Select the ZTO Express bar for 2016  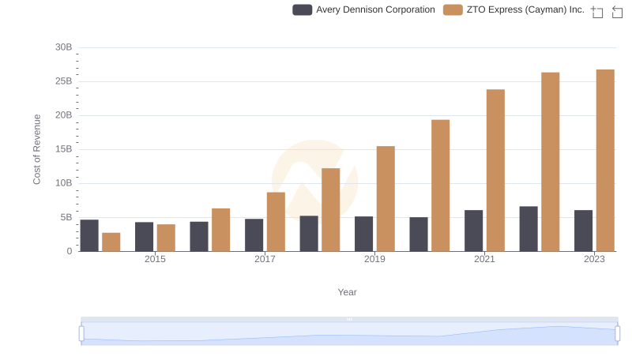[221, 230]
